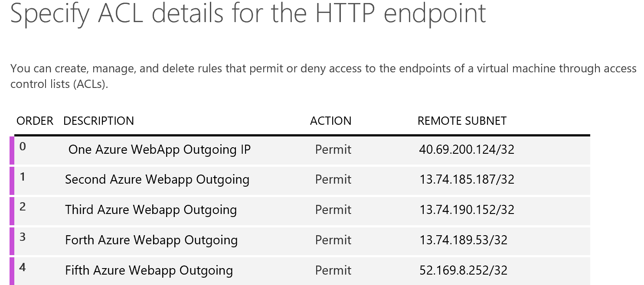This screenshot has width=644, height=285.
Task: Edit the remote subnet 52.169.8.252/32
Action: pyautogui.click(x=463, y=271)
